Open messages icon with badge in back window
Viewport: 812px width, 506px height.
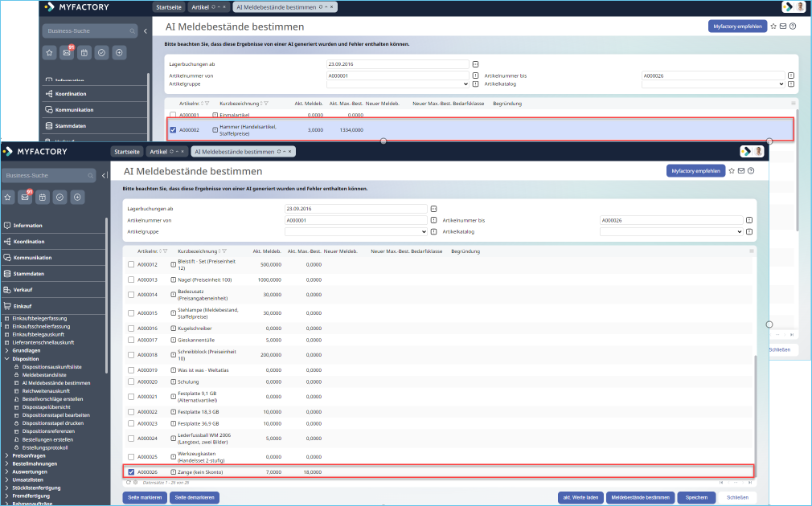pyautogui.click(x=67, y=52)
